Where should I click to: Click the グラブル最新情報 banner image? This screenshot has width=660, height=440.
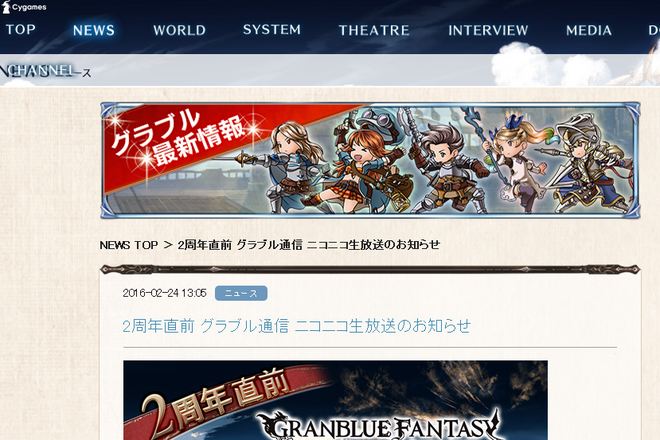click(370, 160)
